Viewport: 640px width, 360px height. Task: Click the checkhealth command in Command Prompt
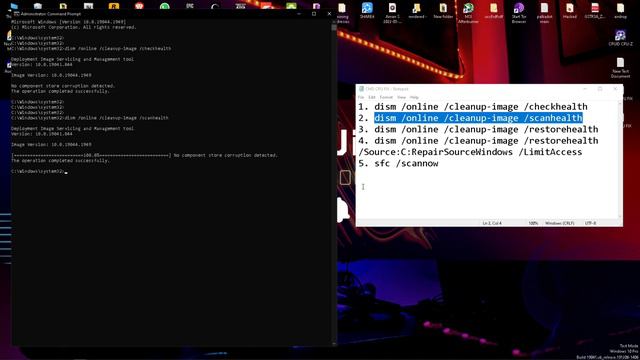(x=118, y=49)
